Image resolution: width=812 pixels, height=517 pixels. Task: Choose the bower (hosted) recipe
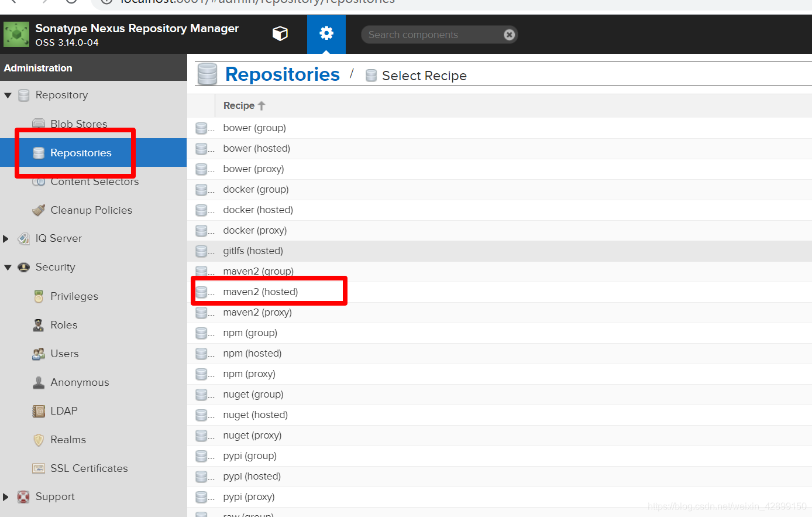tap(500, 149)
